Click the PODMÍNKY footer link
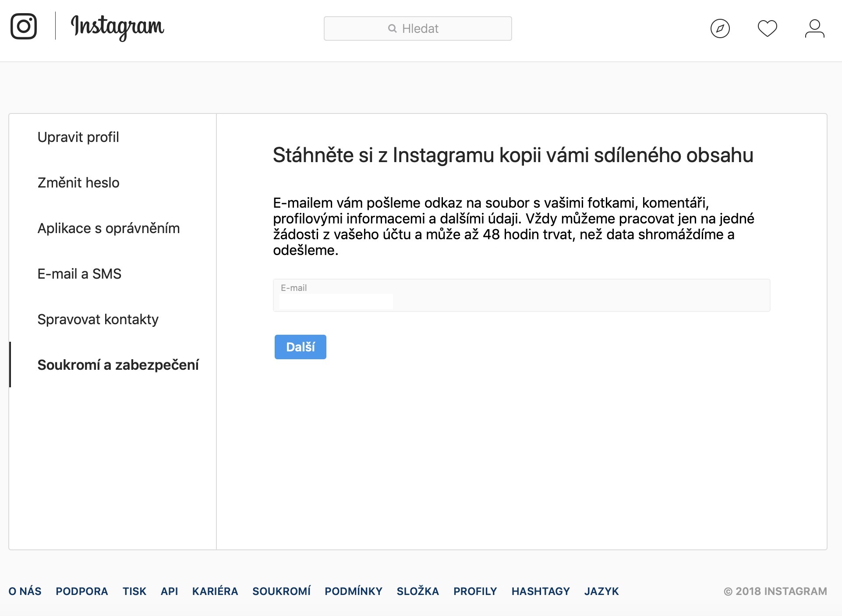The width and height of the screenshot is (842, 616). click(353, 591)
